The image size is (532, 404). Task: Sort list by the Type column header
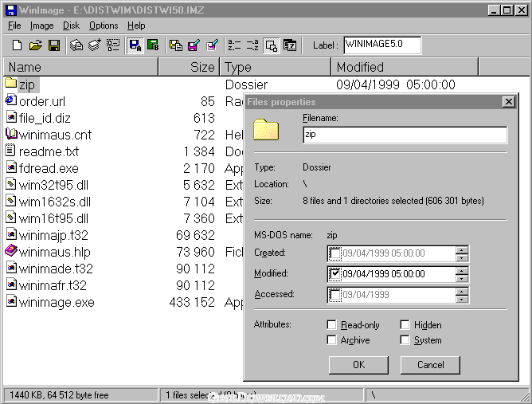276,67
